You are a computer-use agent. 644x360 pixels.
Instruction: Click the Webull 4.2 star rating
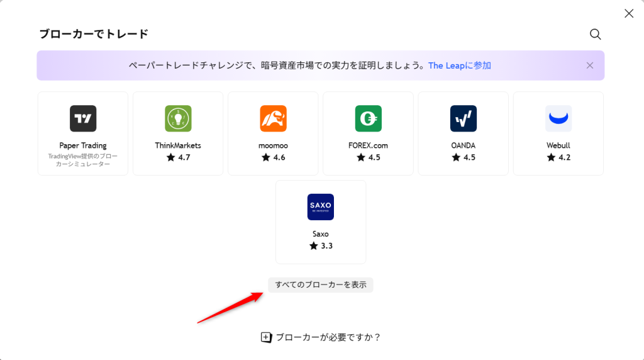(x=558, y=157)
